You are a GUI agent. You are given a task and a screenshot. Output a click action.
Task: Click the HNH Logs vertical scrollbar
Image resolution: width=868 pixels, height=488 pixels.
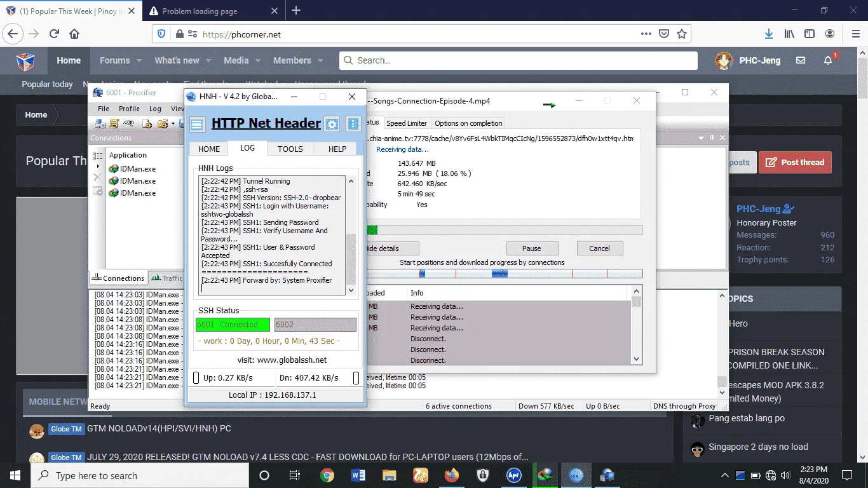[351, 235]
